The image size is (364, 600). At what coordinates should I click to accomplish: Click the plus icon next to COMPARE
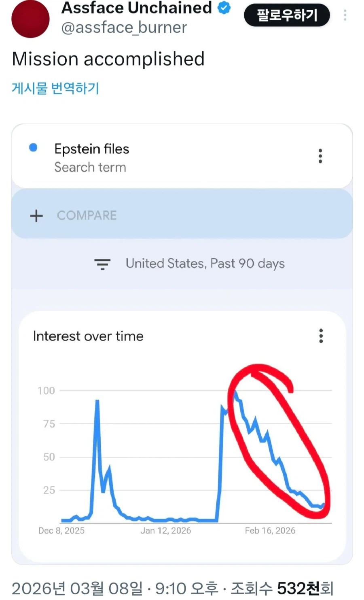click(x=36, y=216)
